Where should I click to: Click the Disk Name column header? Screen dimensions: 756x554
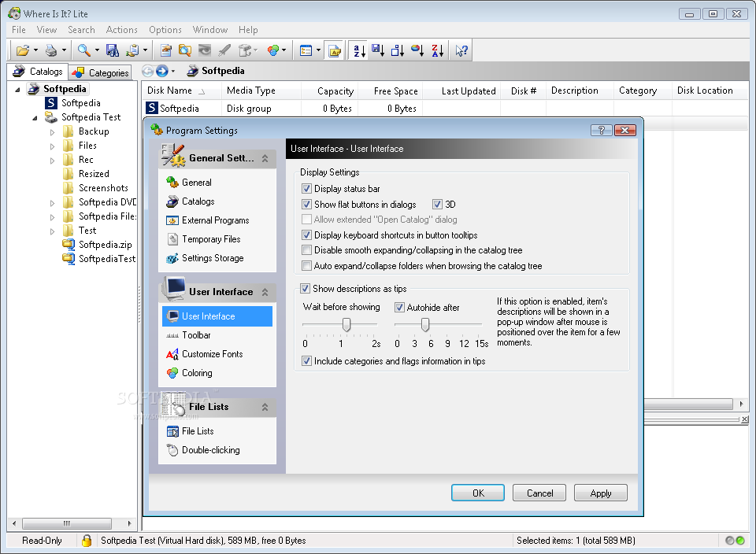click(182, 90)
